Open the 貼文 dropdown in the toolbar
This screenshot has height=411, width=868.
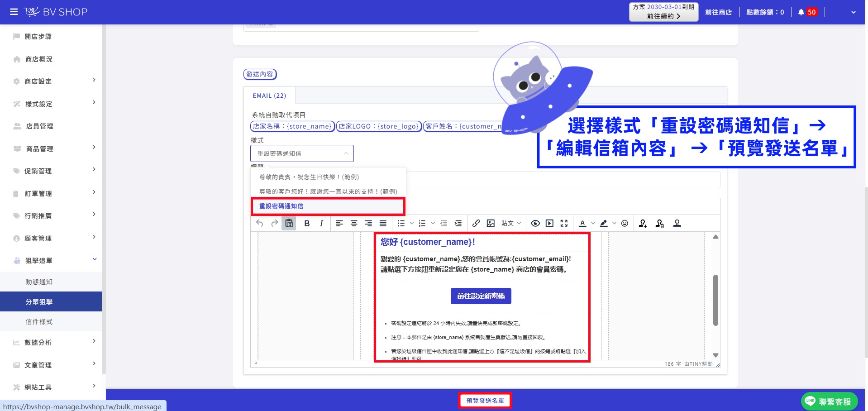(511, 223)
